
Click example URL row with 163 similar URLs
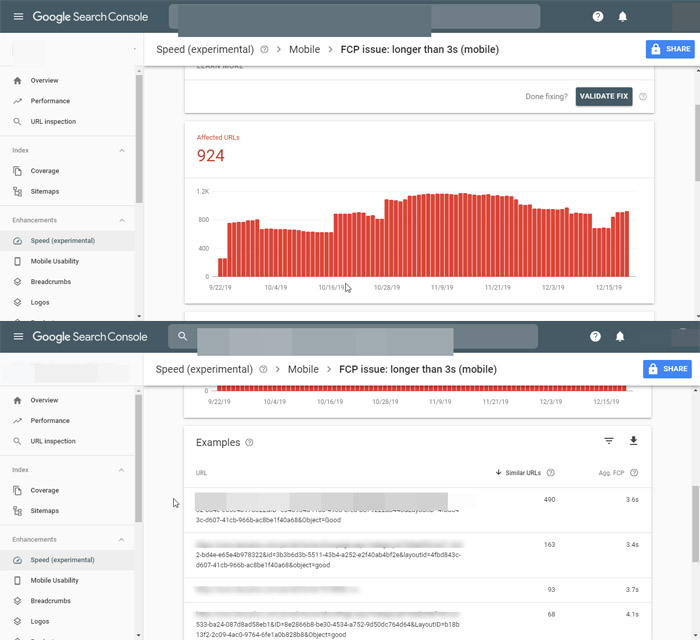pos(417,555)
